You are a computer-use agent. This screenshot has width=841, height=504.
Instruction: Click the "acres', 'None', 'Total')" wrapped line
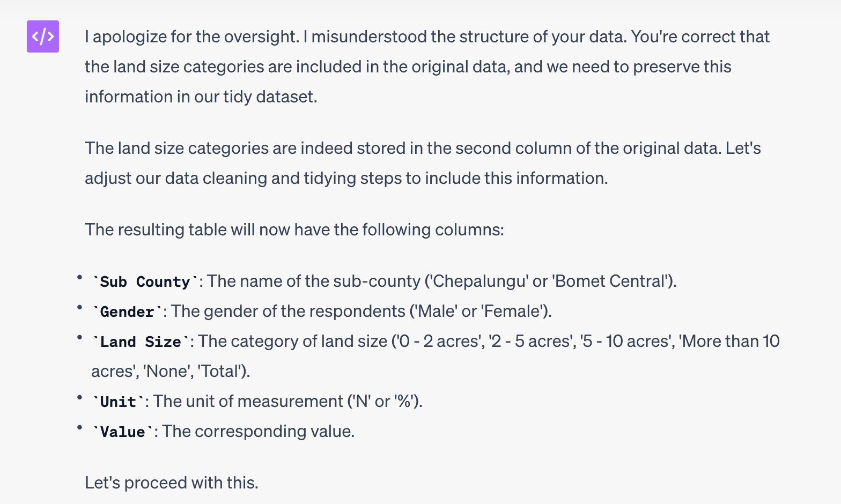pyautogui.click(x=171, y=371)
